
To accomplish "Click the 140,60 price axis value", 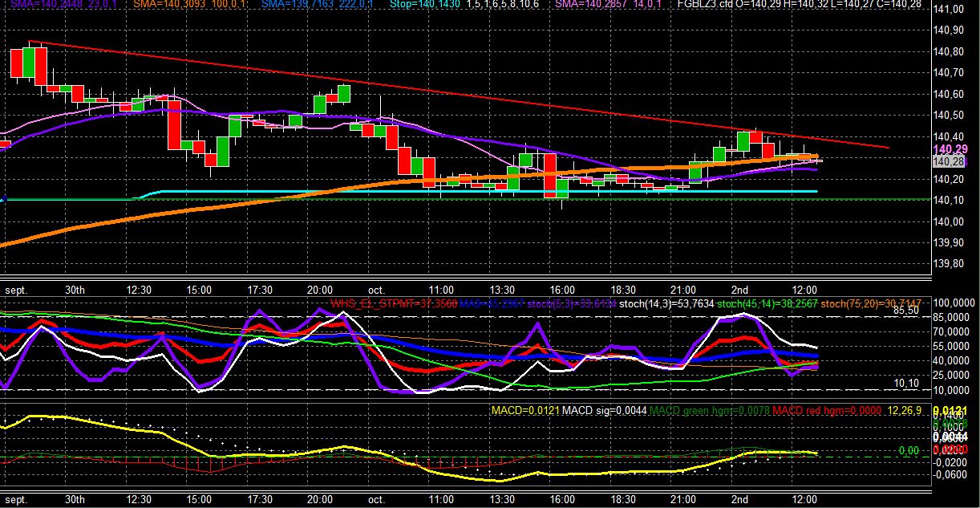I will [x=950, y=95].
